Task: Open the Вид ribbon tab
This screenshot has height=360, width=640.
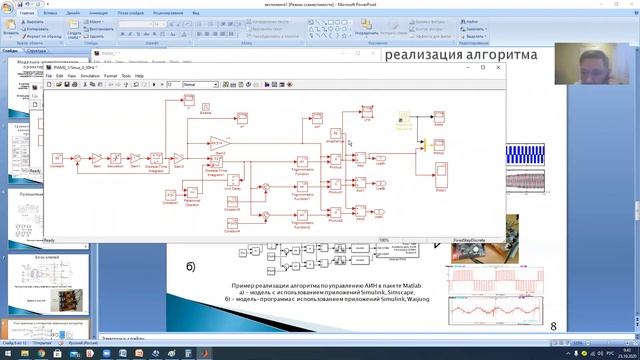Action: coord(196,13)
